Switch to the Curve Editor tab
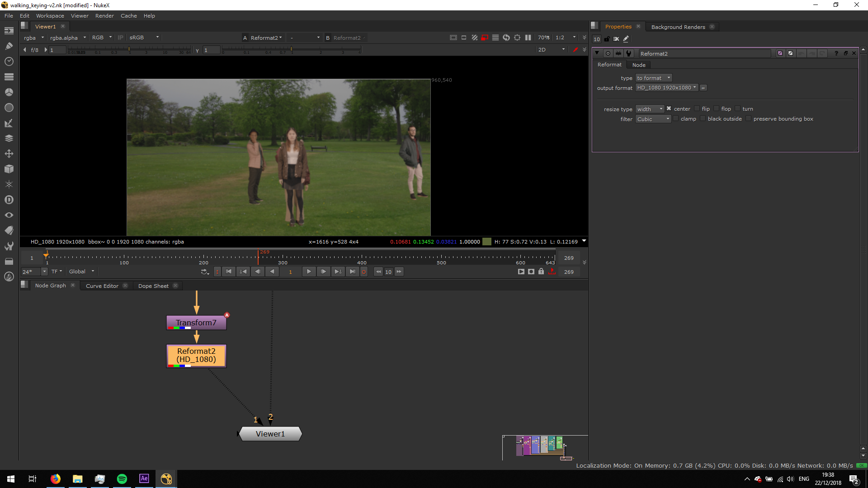The image size is (868, 488). pyautogui.click(x=102, y=286)
